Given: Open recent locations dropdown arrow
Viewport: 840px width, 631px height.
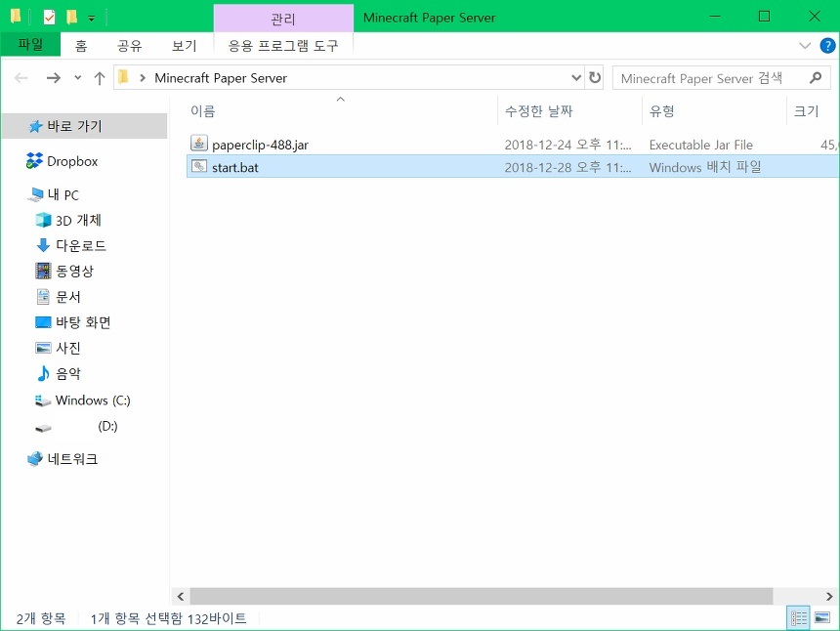Looking at the screenshot, I should (x=78, y=78).
